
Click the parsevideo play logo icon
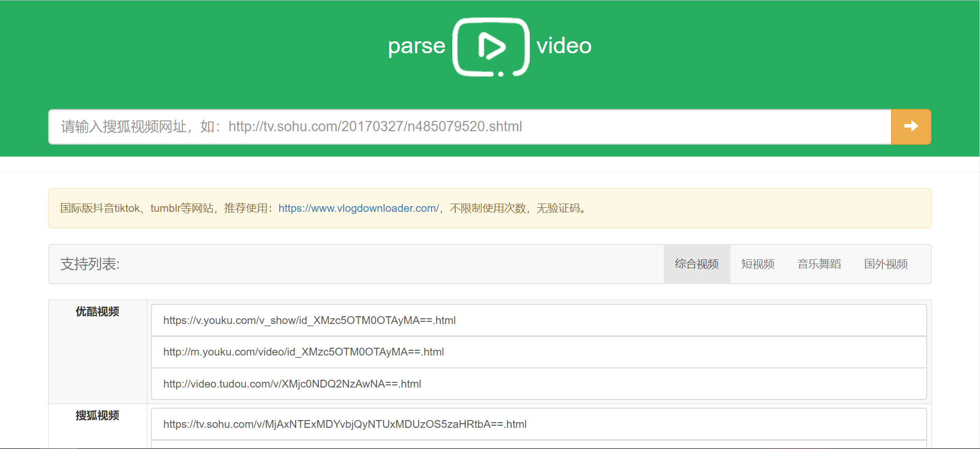491,47
